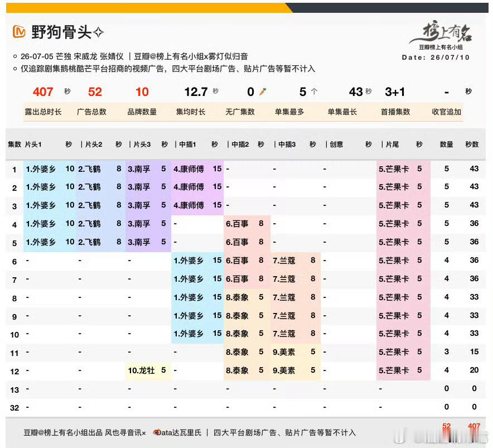Click the Date: 26/07/10 text
This screenshot has height=448, width=493.
click(x=436, y=57)
